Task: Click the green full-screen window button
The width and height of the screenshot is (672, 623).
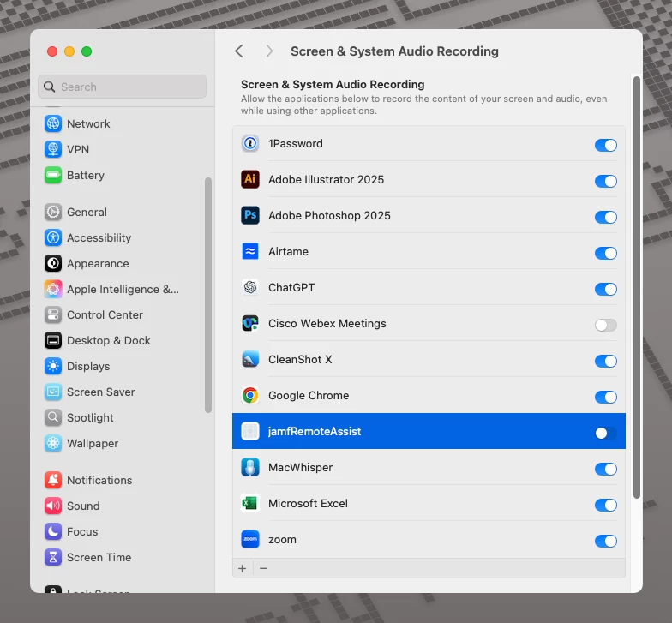Action: (x=87, y=51)
